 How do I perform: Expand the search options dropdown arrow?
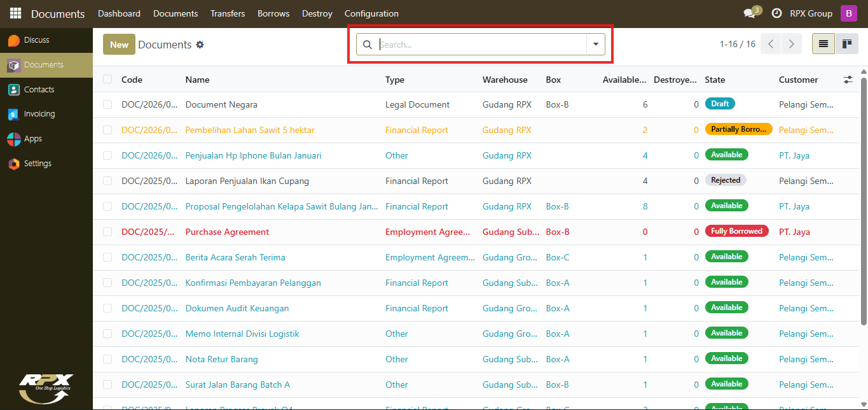[596, 45]
